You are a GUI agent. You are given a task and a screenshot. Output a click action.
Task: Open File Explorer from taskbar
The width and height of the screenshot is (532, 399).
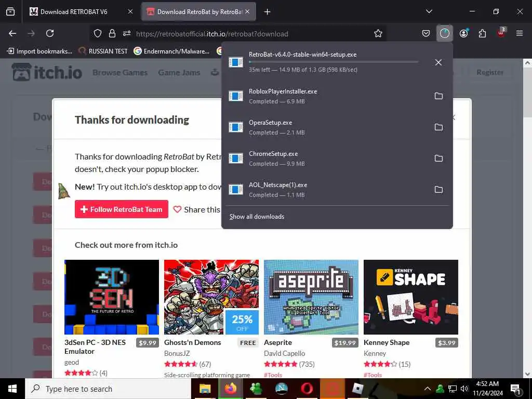click(x=205, y=389)
